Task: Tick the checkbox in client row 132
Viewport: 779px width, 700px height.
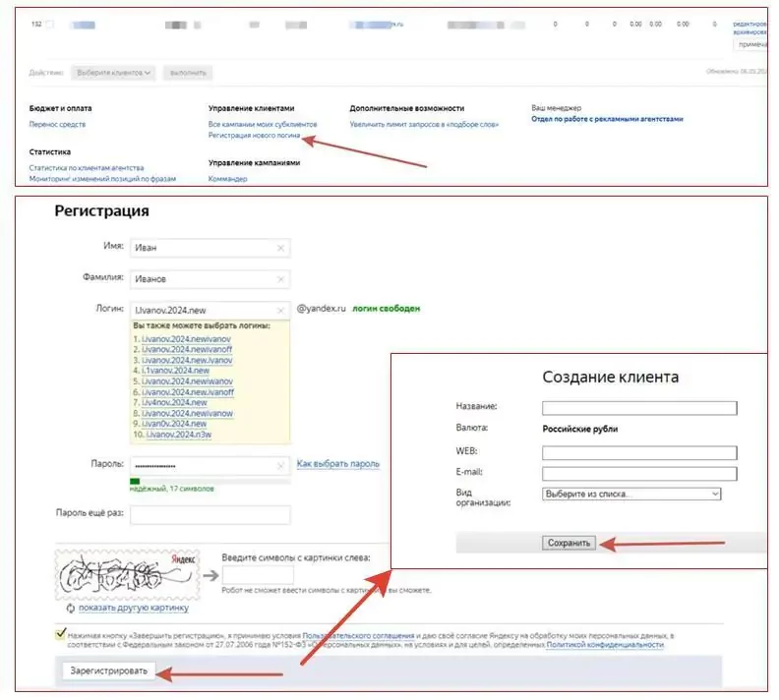Action: click(50, 25)
